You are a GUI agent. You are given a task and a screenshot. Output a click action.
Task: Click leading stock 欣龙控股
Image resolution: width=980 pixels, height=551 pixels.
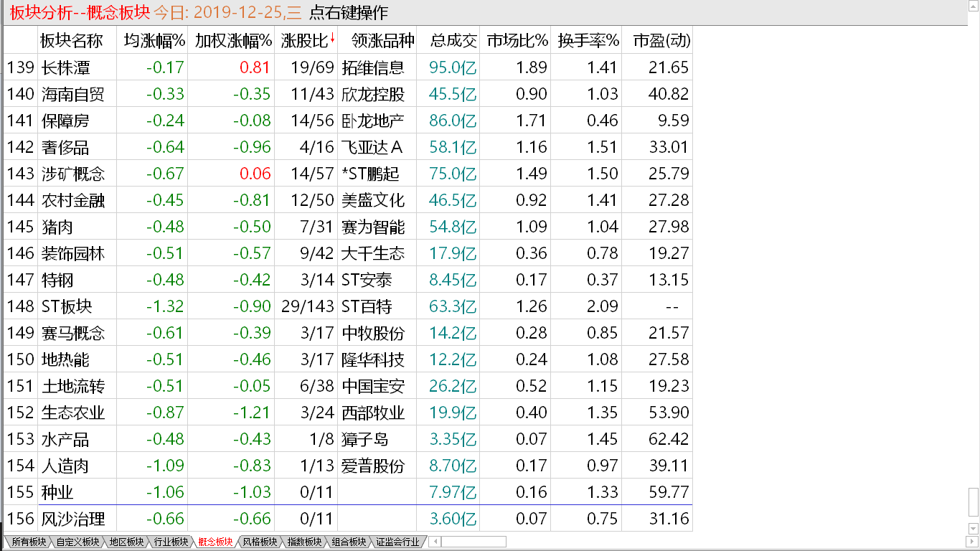[373, 94]
